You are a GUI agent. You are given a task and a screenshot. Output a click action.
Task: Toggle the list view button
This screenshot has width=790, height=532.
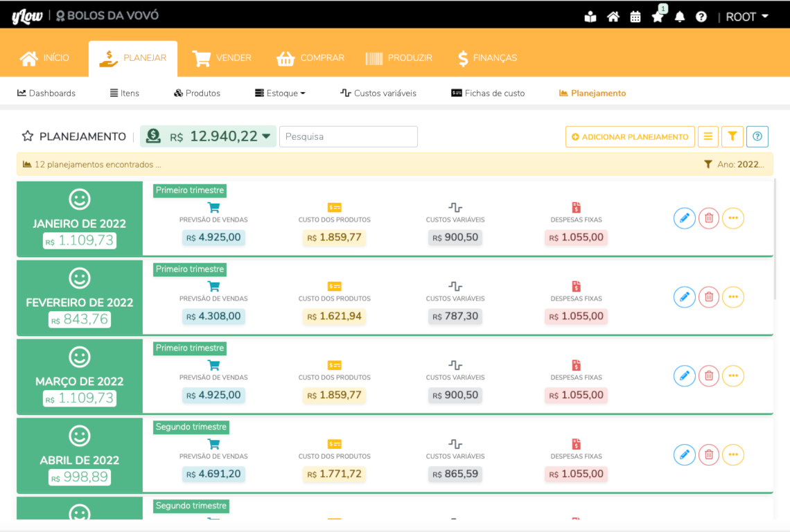pyautogui.click(x=708, y=136)
